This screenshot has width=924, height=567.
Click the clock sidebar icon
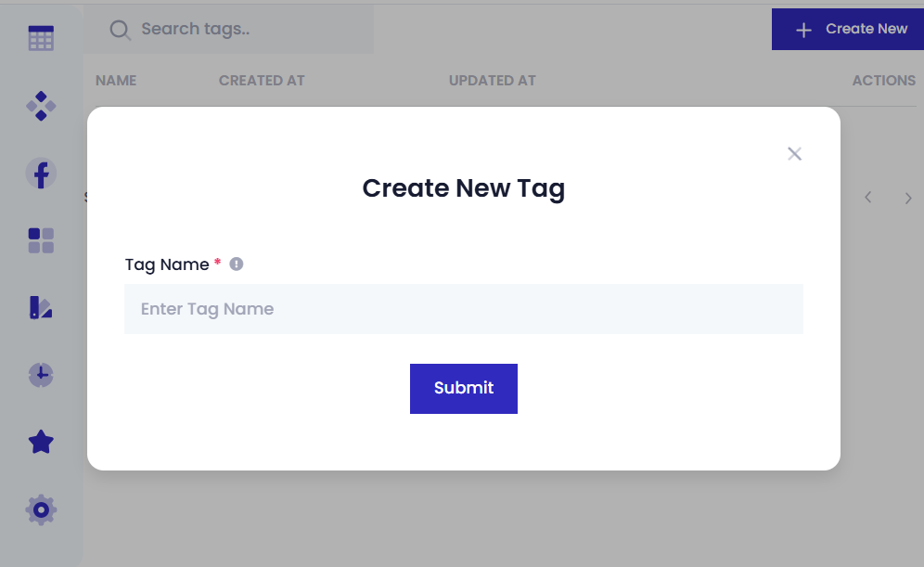pyautogui.click(x=41, y=375)
